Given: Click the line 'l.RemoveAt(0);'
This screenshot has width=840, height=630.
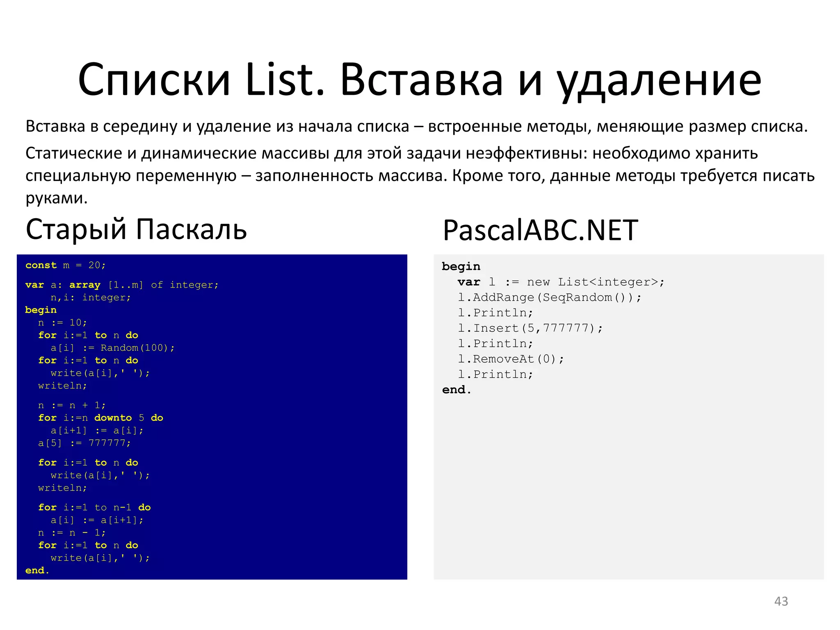Looking at the screenshot, I should 511,359.
